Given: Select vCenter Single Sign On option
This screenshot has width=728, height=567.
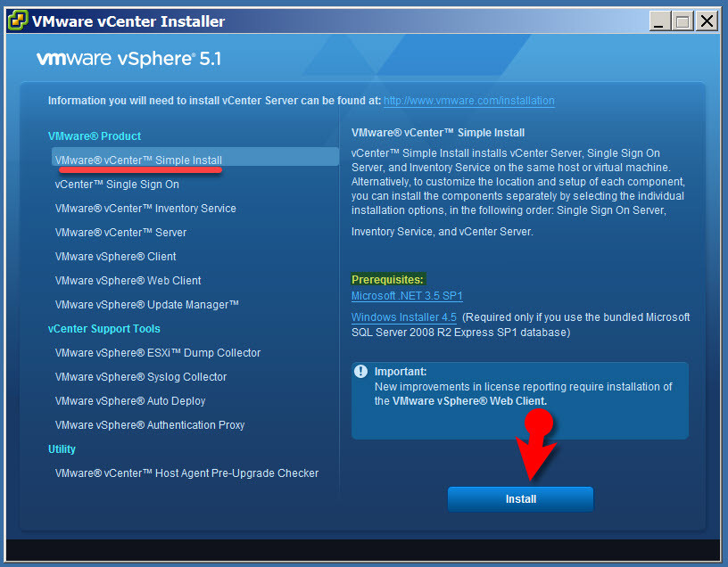Looking at the screenshot, I should click(117, 185).
